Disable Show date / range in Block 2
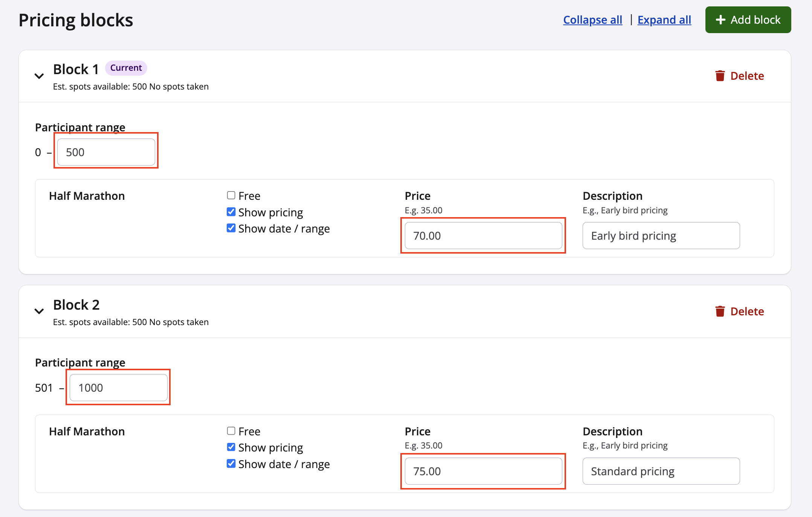The image size is (812, 517). pos(231,464)
